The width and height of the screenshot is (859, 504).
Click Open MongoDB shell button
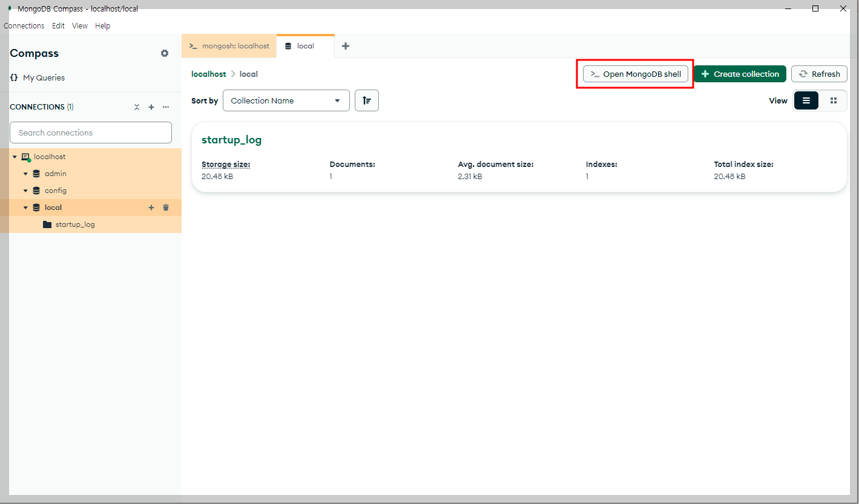click(636, 74)
